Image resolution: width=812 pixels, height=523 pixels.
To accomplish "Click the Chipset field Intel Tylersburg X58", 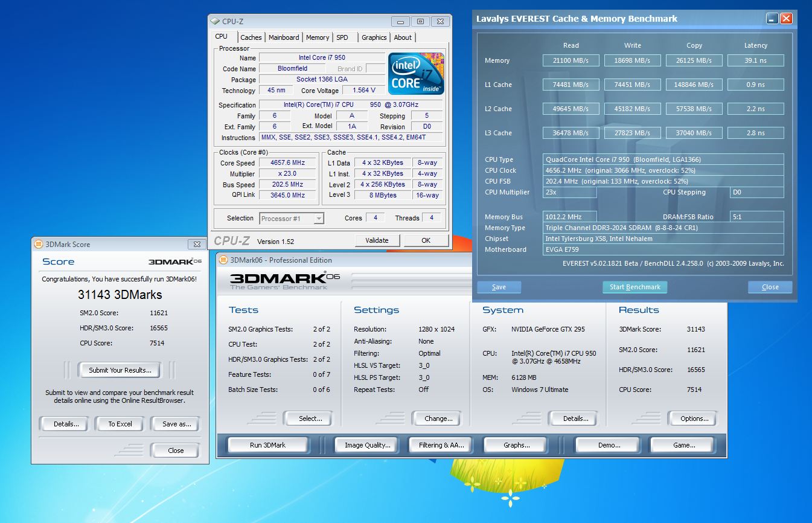I will click(x=663, y=239).
